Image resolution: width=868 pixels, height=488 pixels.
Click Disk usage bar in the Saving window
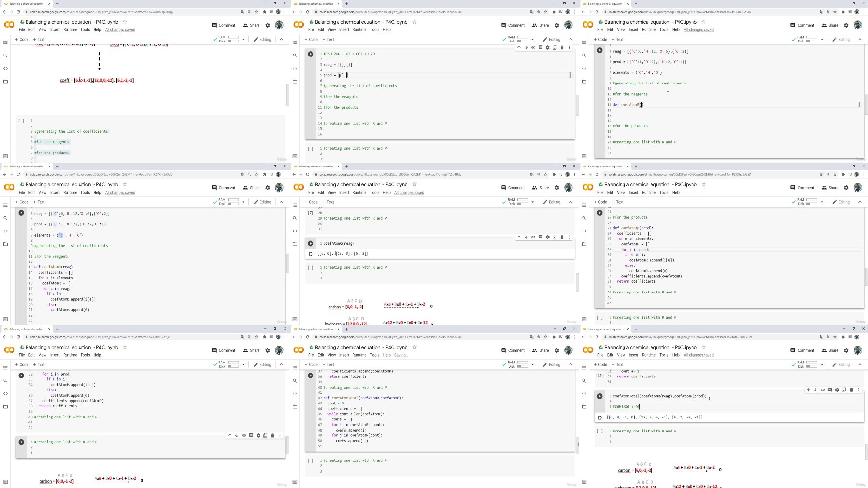pyautogui.click(x=522, y=366)
